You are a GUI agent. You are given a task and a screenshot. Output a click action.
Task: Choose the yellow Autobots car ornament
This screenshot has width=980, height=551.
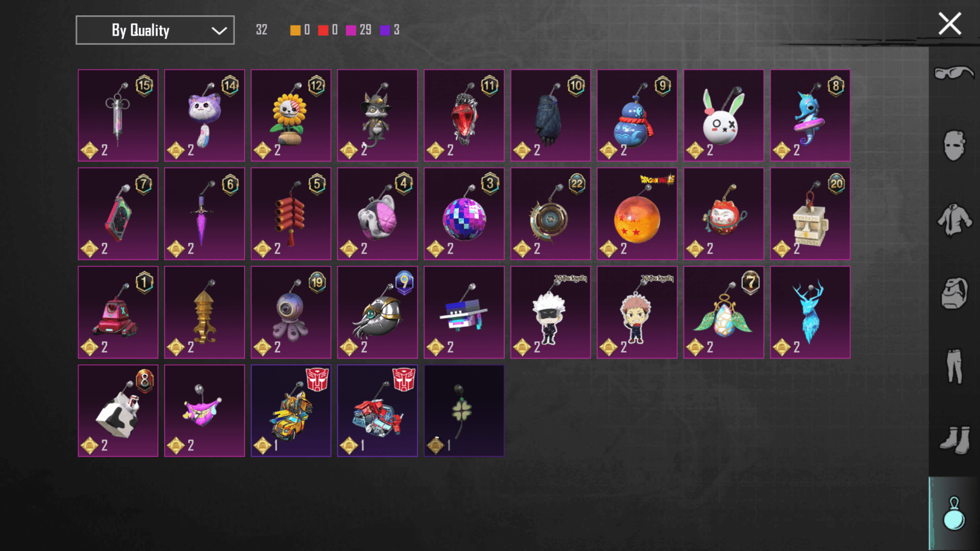[291, 411]
